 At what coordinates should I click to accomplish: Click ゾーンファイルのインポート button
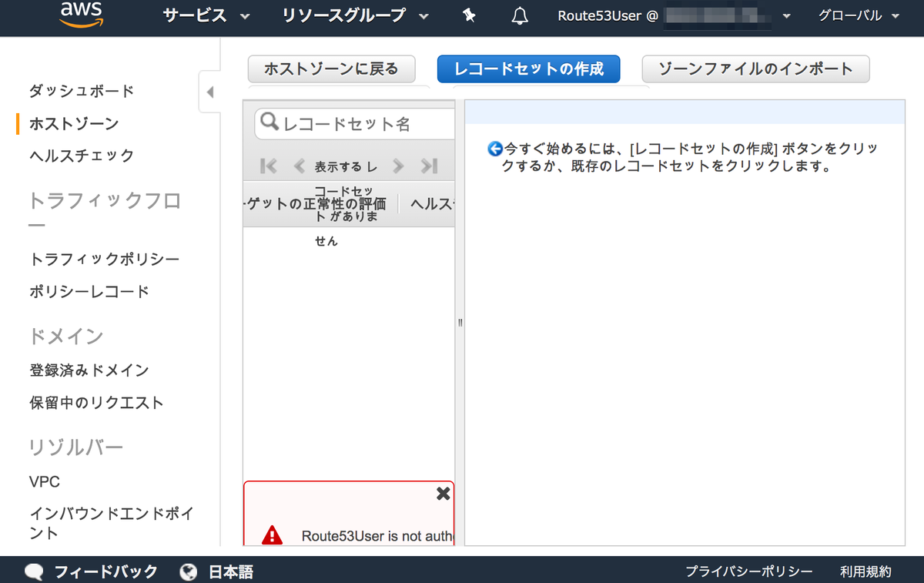755,69
